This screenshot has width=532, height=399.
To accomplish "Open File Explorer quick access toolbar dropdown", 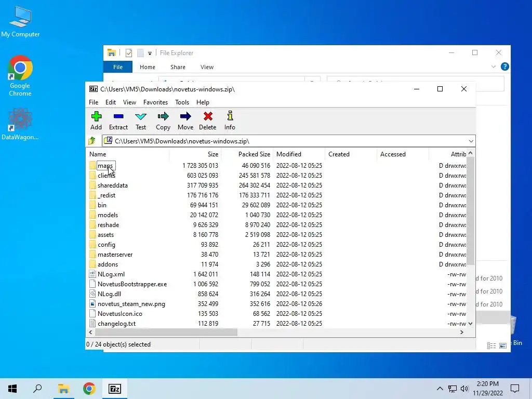I will coord(150,54).
